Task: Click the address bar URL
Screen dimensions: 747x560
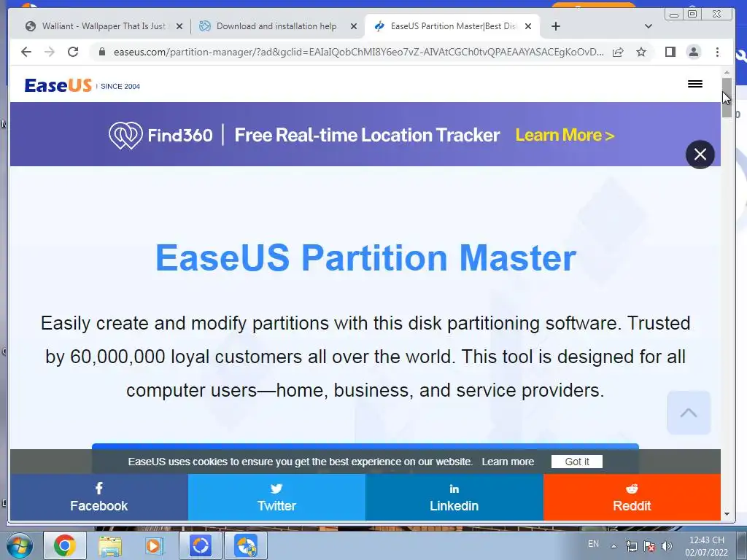Action: pos(358,52)
